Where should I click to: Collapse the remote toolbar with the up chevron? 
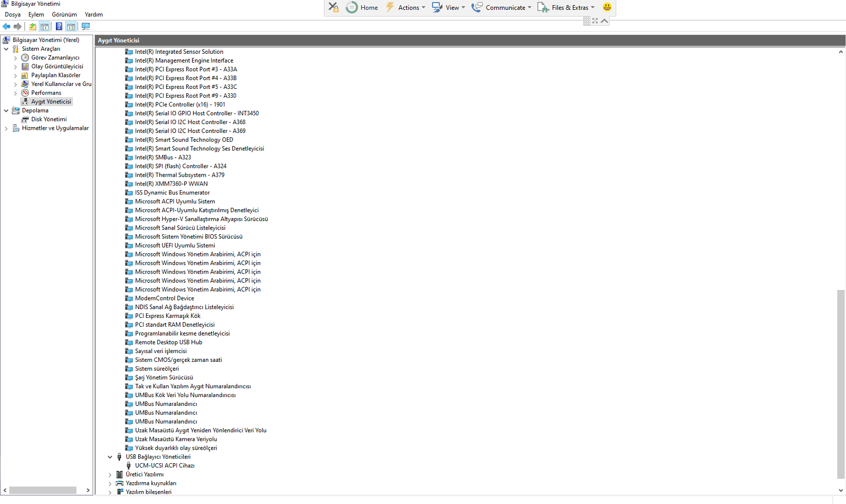604,21
